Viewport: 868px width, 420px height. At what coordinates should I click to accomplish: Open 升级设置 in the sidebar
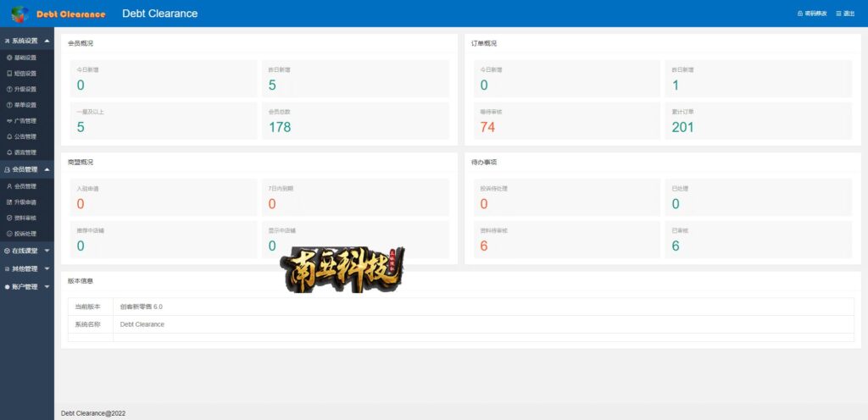click(x=22, y=89)
